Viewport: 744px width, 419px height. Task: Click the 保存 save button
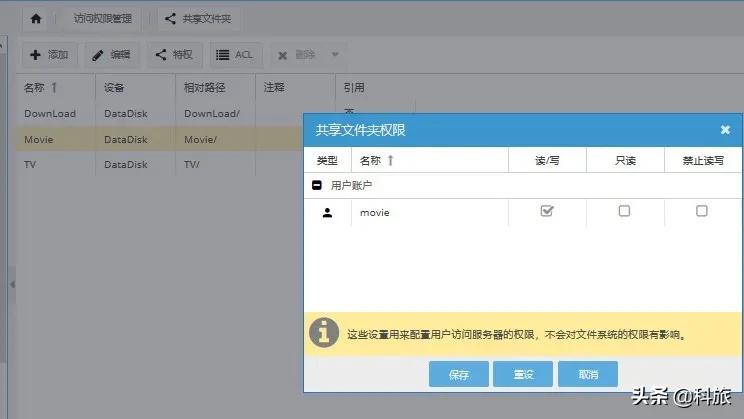coord(459,374)
